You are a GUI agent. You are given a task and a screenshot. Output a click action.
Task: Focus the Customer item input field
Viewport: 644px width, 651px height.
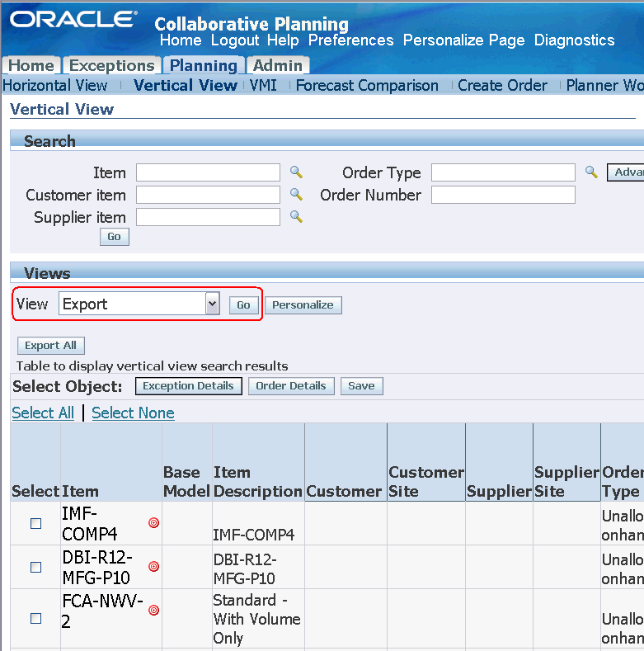click(x=208, y=195)
